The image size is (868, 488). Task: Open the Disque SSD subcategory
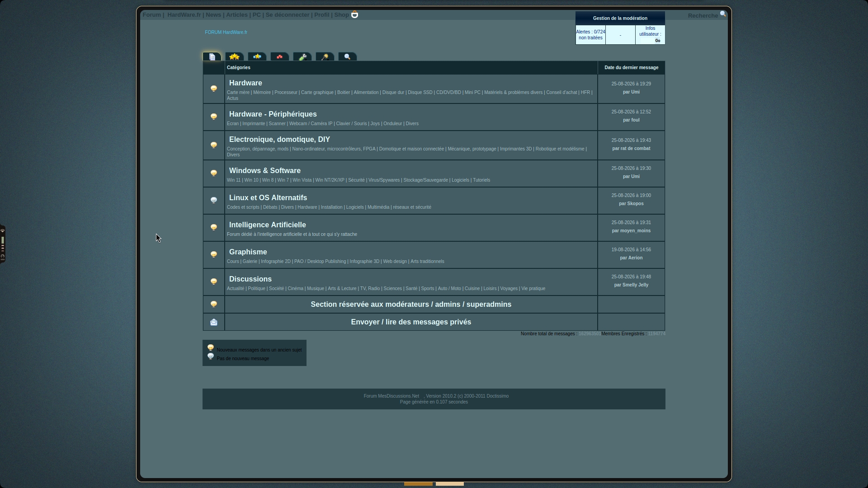click(x=420, y=93)
